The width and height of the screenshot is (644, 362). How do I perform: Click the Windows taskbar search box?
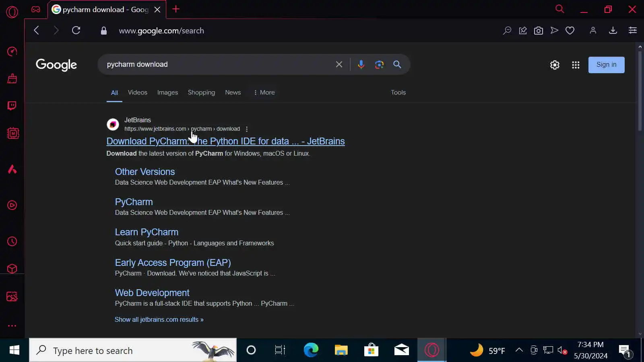tap(133, 350)
